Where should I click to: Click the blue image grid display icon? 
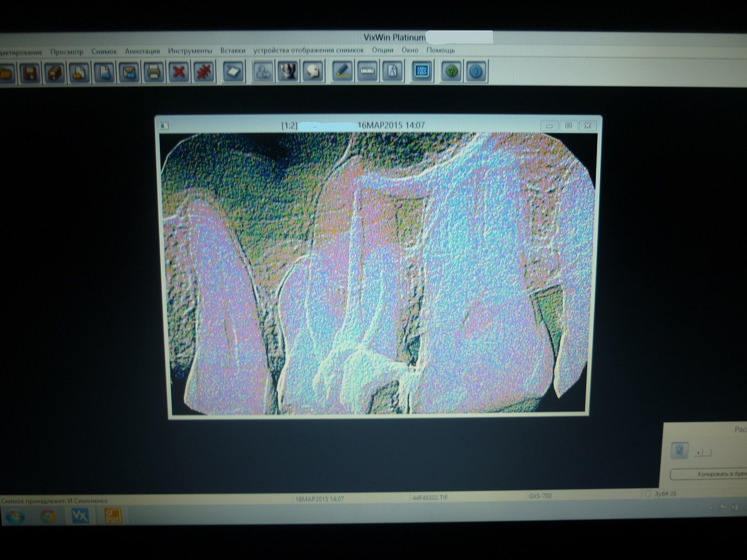(421, 72)
